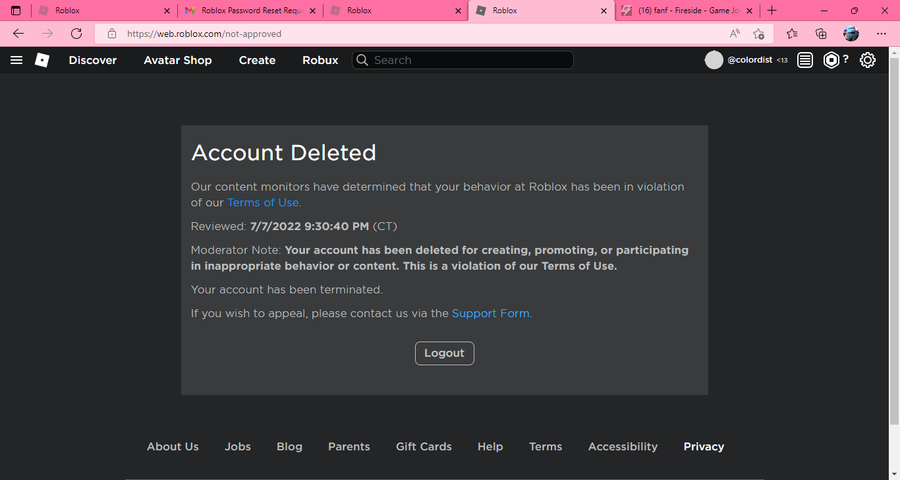Image resolution: width=900 pixels, height=480 pixels.
Task: Click the Roblox logo home icon
Action: (x=42, y=60)
